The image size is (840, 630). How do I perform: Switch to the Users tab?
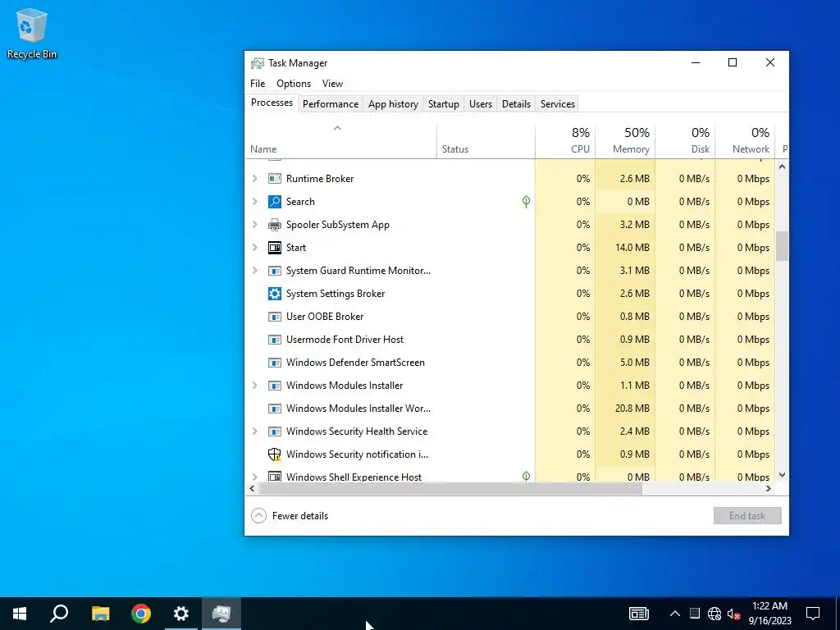pyautogui.click(x=481, y=104)
